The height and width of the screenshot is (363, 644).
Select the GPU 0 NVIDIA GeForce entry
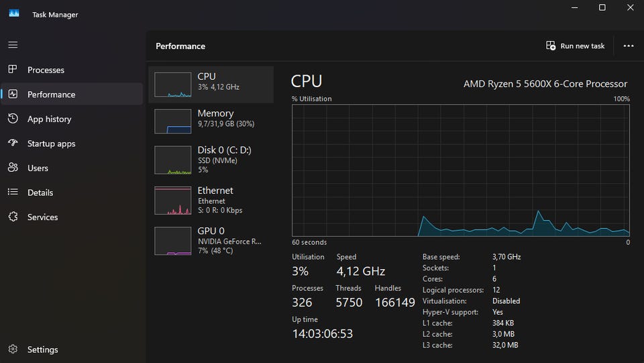pyautogui.click(x=211, y=240)
